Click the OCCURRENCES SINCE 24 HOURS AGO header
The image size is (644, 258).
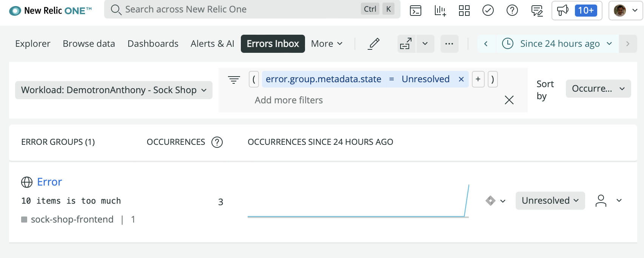click(x=320, y=142)
